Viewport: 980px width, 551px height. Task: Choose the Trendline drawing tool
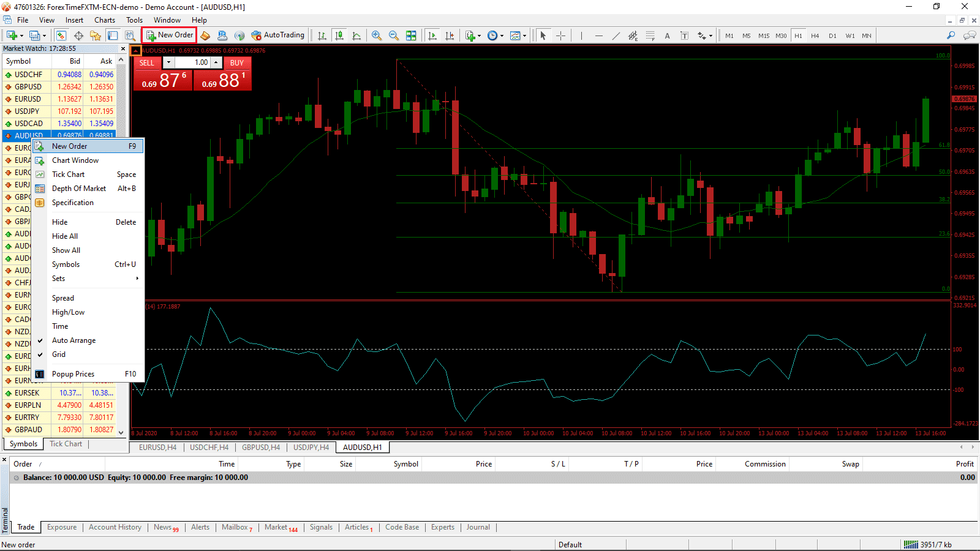tap(616, 36)
